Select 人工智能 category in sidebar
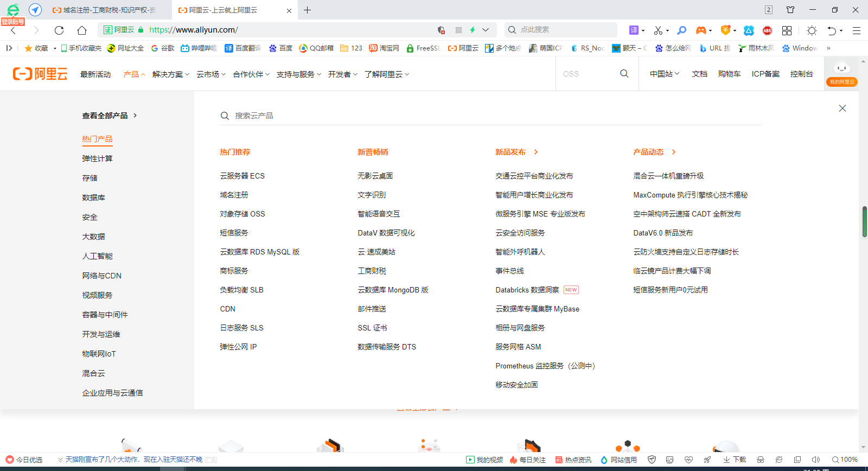Image resolution: width=868 pixels, height=471 pixels. click(x=97, y=256)
